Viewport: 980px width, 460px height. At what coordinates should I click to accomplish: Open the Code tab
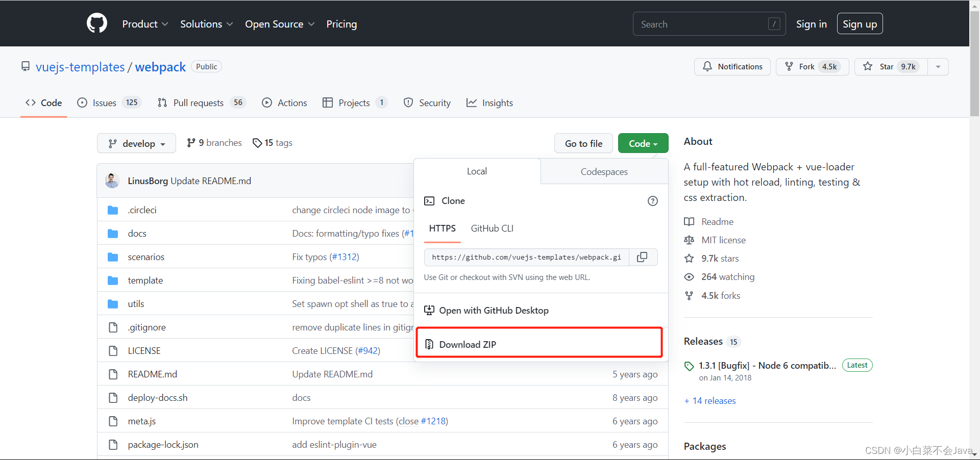(x=44, y=103)
